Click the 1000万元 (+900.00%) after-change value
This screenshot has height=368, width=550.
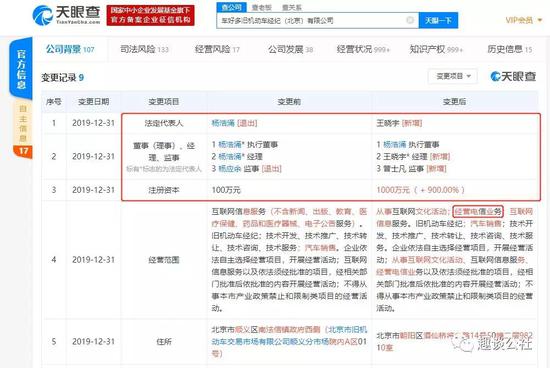click(x=420, y=190)
